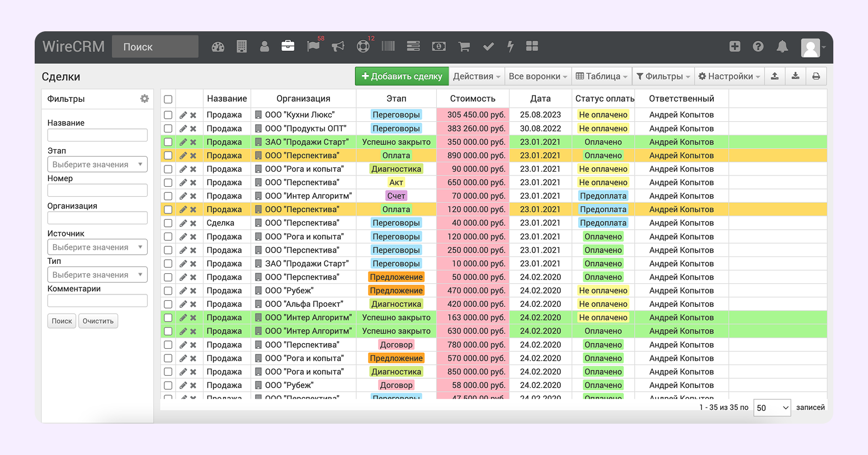Screen dimensions: 868x455
Task: Open the Тип filter select
Action: pyautogui.click(x=97, y=274)
